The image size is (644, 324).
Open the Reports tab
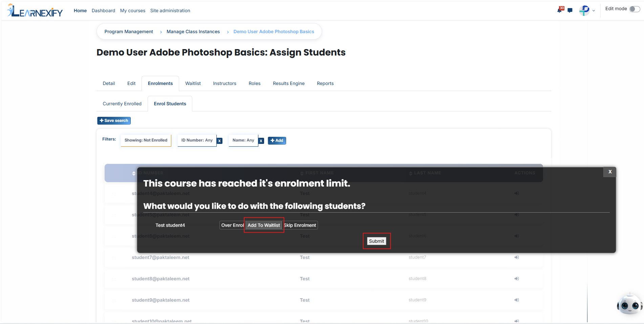pyautogui.click(x=325, y=83)
